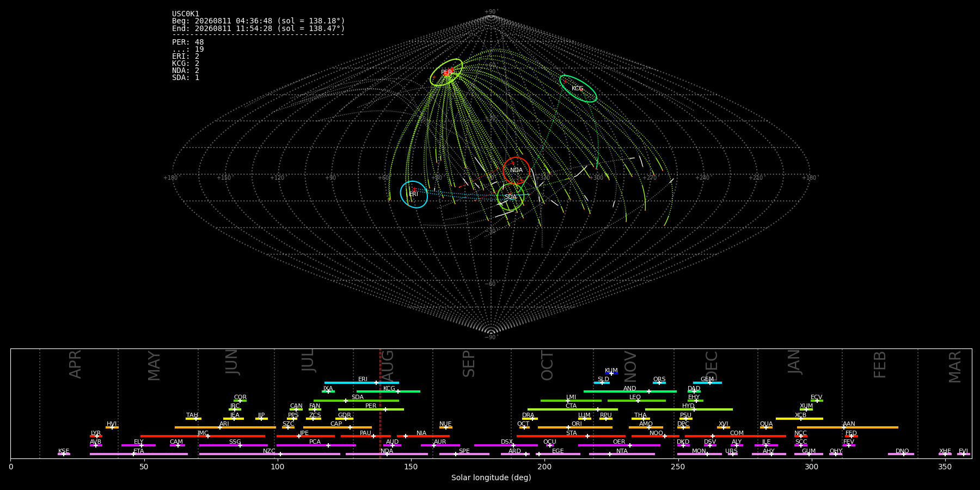
Task: Select the ETA shower bar
Action: [139, 454]
